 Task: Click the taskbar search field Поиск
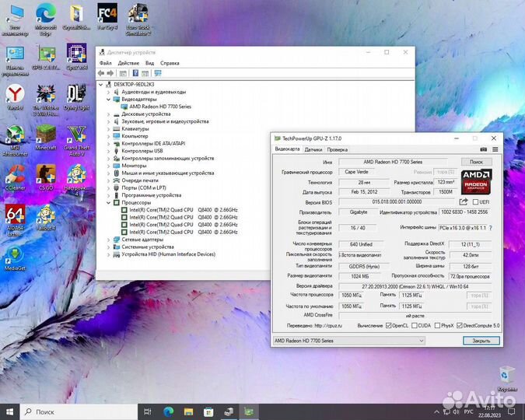click(79, 411)
